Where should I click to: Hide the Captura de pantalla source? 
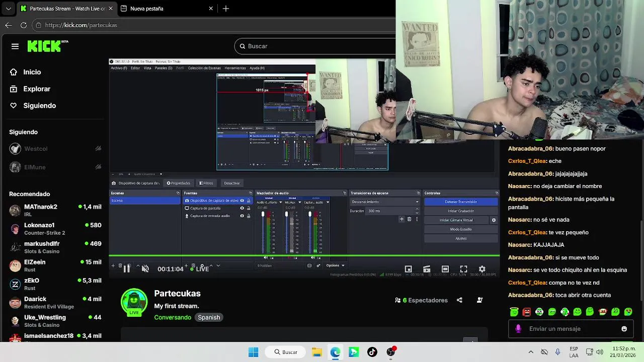coord(242,208)
